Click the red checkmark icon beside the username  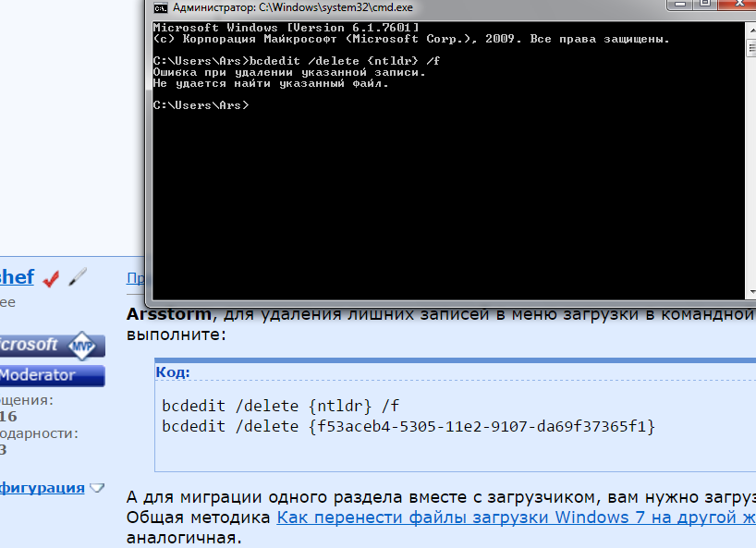[51, 276]
